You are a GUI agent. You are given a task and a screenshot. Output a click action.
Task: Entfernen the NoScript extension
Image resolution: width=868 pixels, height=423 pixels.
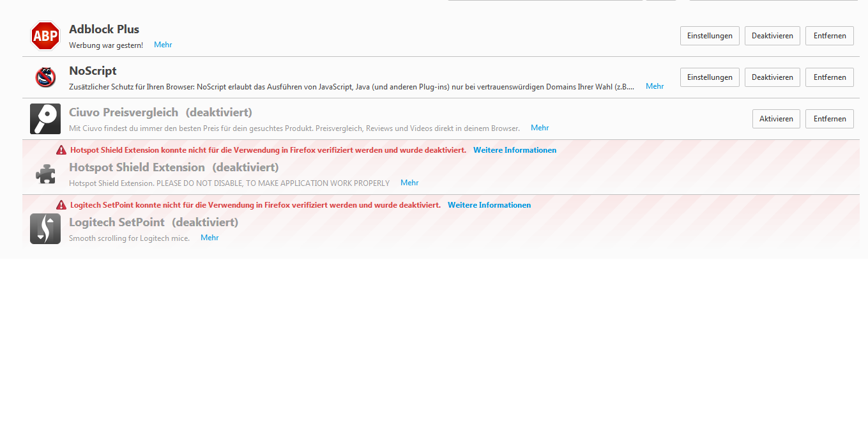click(x=830, y=77)
